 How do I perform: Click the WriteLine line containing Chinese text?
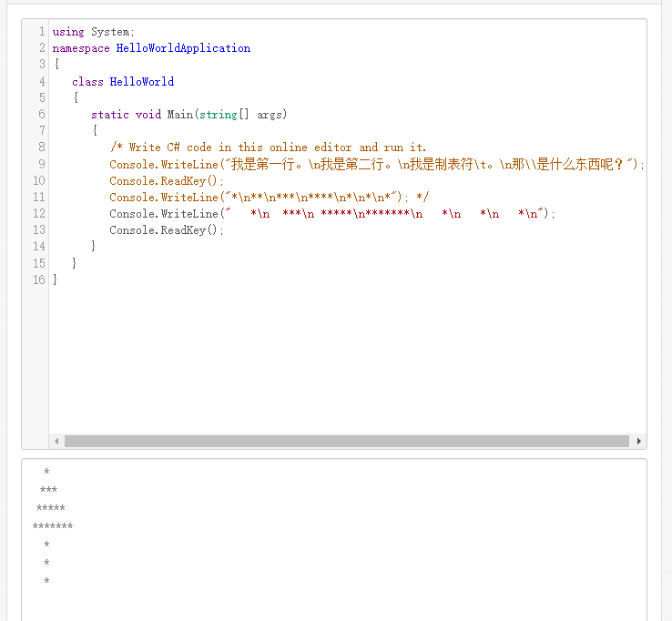pyautogui.click(x=377, y=164)
